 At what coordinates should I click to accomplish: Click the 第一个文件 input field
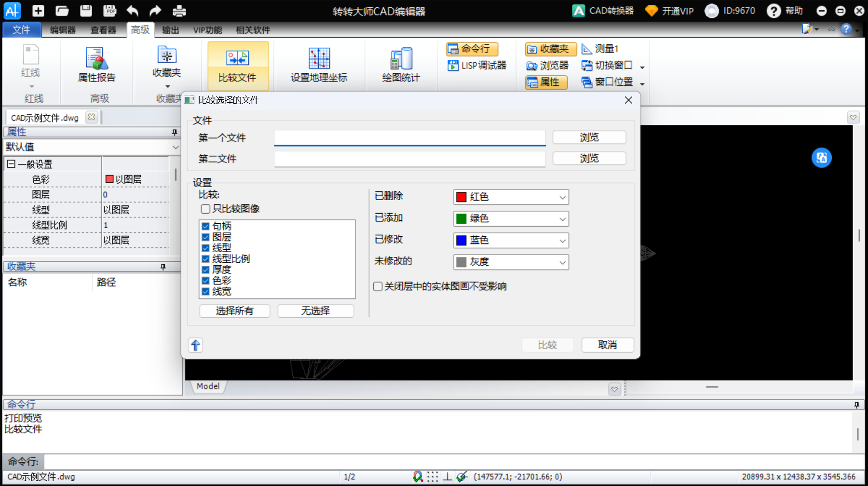[410, 137]
